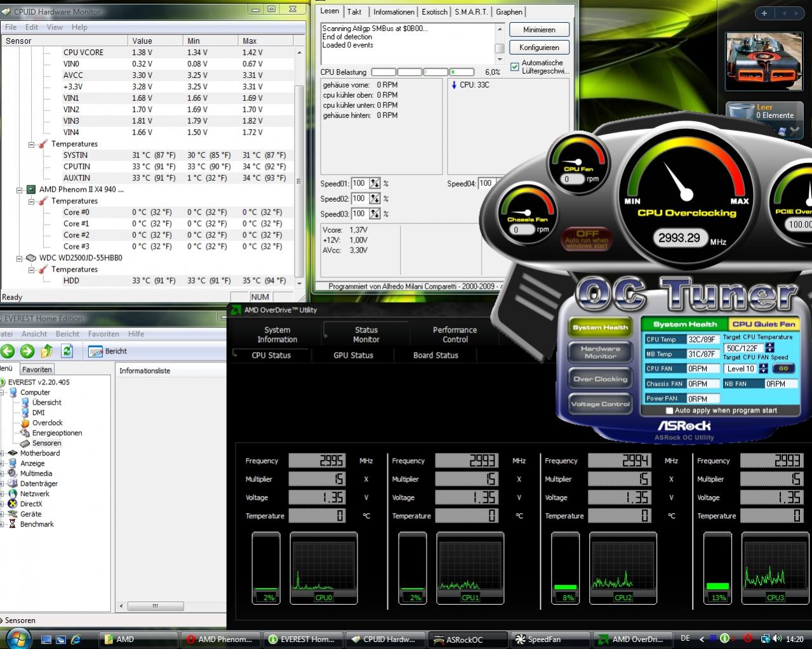The image size is (812, 649).
Task: Click the Netzwerk globe icon
Action: pyautogui.click(x=13, y=494)
